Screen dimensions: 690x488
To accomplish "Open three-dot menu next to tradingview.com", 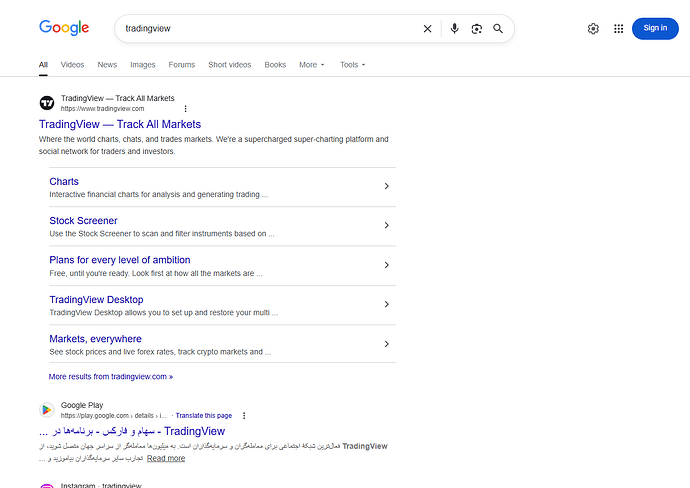I will pyautogui.click(x=185, y=109).
